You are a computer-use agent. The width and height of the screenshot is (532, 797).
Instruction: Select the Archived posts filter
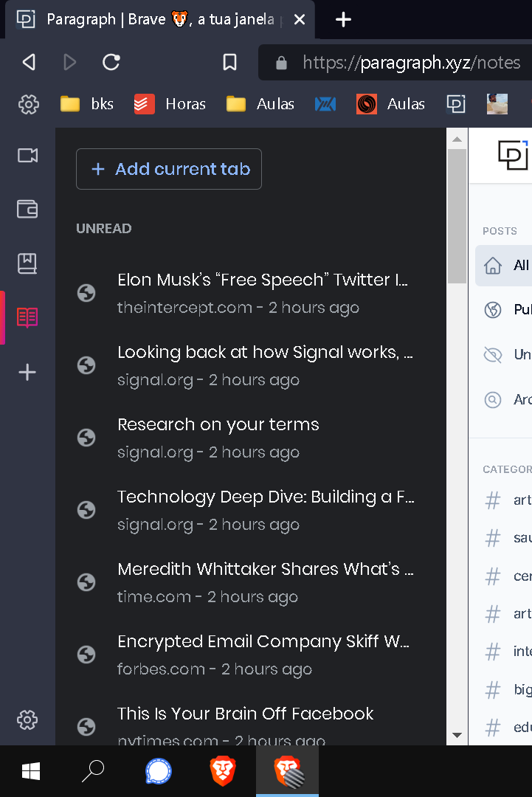tap(507, 399)
